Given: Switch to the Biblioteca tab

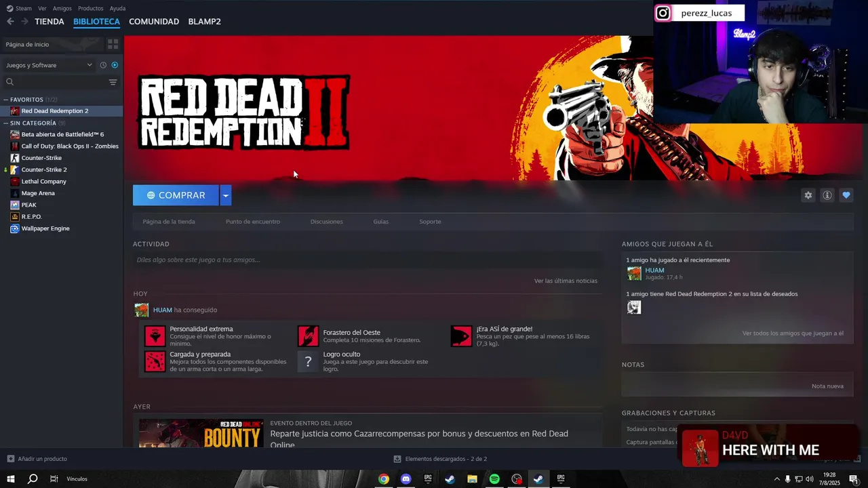Looking at the screenshot, I should tap(96, 22).
